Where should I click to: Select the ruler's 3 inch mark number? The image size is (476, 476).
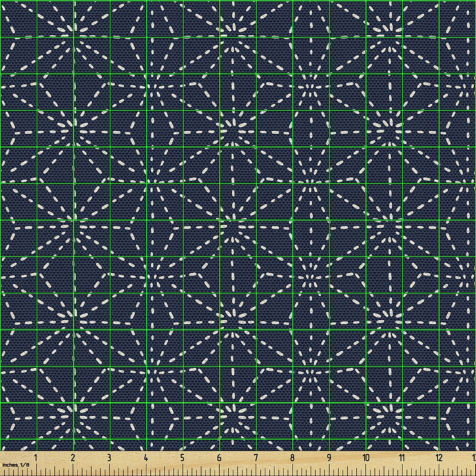point(109,458)
